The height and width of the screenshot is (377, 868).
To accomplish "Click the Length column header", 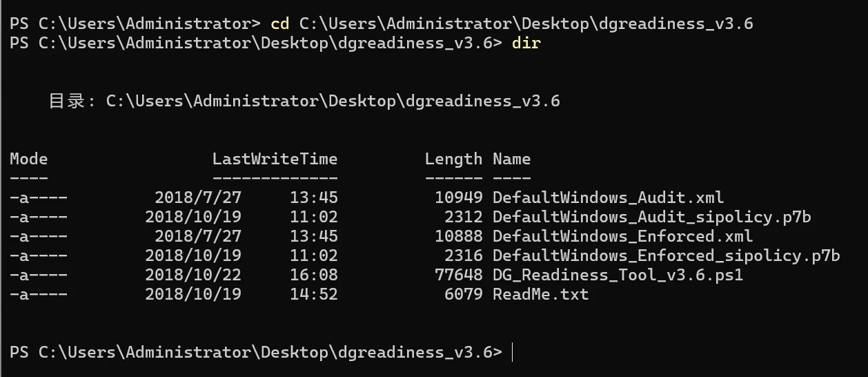I will pos(453,159).
